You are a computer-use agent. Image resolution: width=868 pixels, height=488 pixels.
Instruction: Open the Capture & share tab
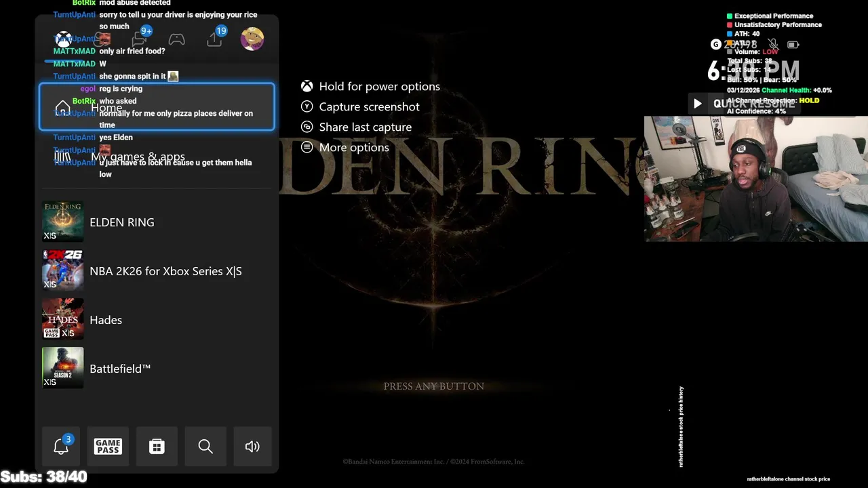coord(215,38)
